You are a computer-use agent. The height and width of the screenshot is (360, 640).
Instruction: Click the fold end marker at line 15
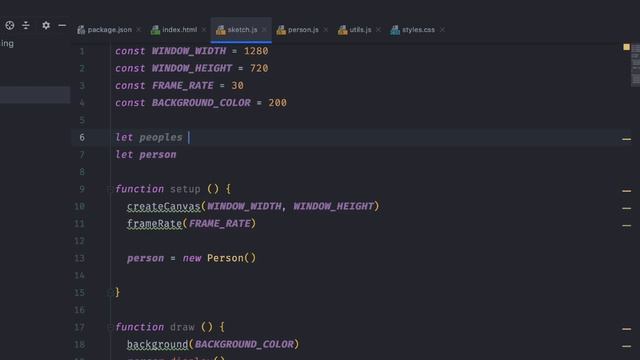(x=110, y=293)
